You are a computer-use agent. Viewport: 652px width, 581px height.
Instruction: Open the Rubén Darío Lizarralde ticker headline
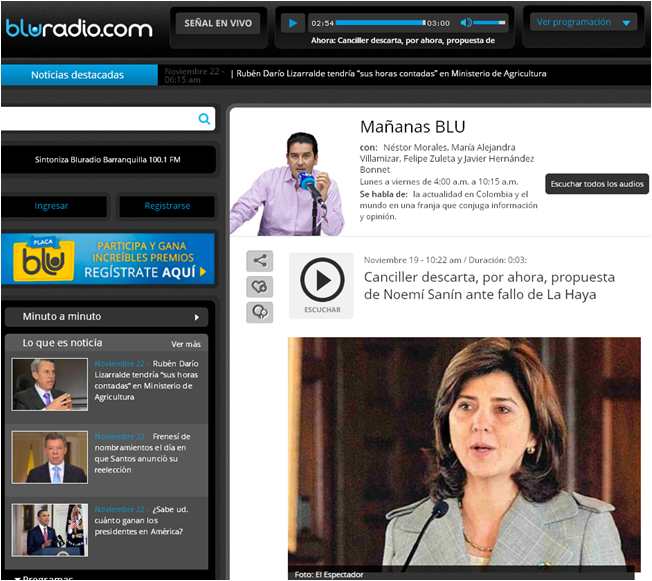tap(391, 74)
